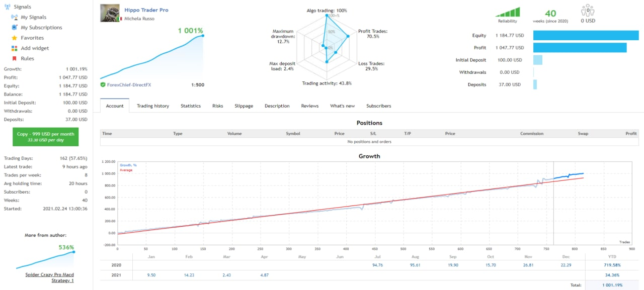Viewport: 644px width, 290px height.
Task: Open Hippo Trader Pro avatar image
Action: [110, 13]
